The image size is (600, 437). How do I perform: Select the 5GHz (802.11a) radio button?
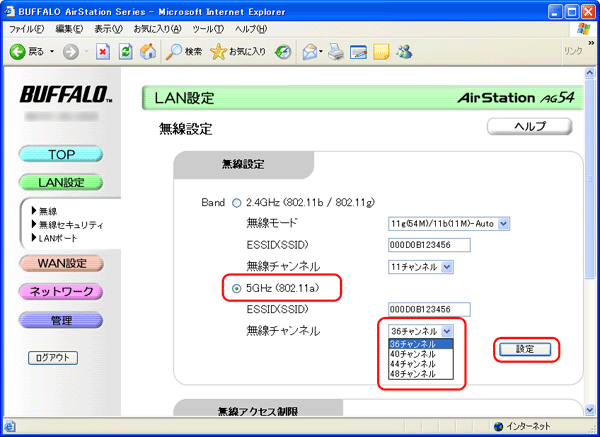pos(237,288)
